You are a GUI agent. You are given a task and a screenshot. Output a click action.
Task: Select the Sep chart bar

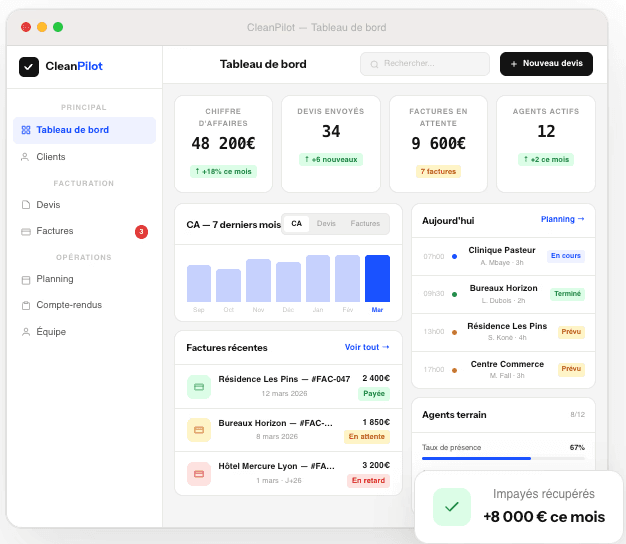coord(199,283)
